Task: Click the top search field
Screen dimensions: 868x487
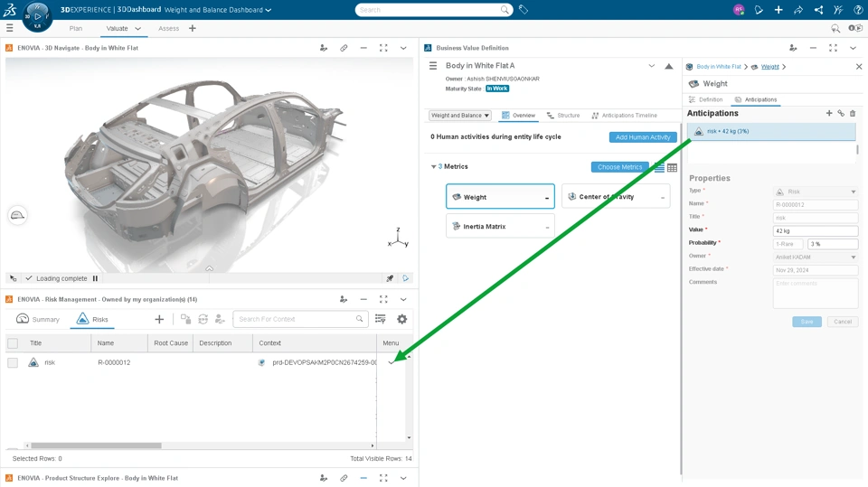Action: 433,10
